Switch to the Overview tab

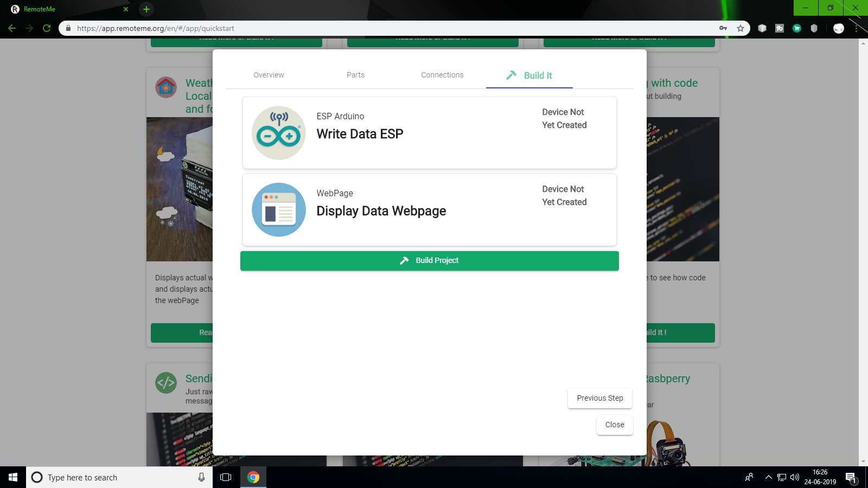[269, 75]
